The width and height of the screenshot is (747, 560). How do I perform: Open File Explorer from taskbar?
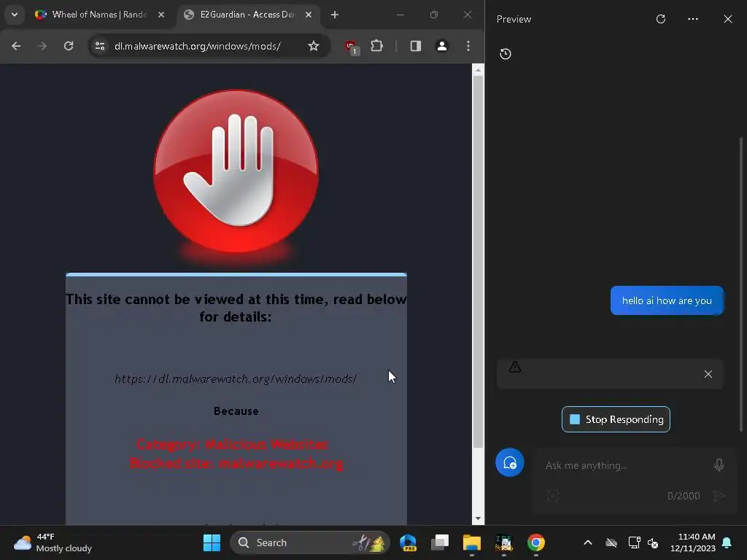point(472,542)
